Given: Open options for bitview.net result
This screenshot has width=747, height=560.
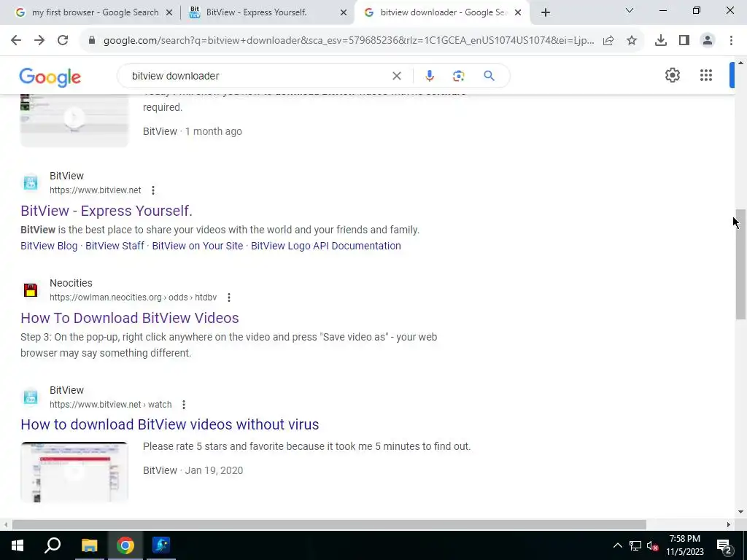Looking at the screenshot, I should [153, 190].
